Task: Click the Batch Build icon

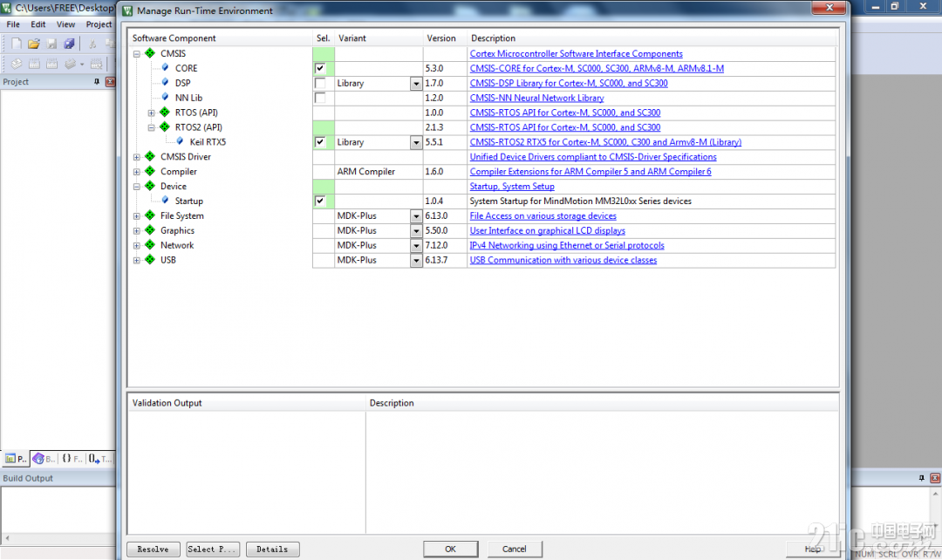Action: pos(71,64)
